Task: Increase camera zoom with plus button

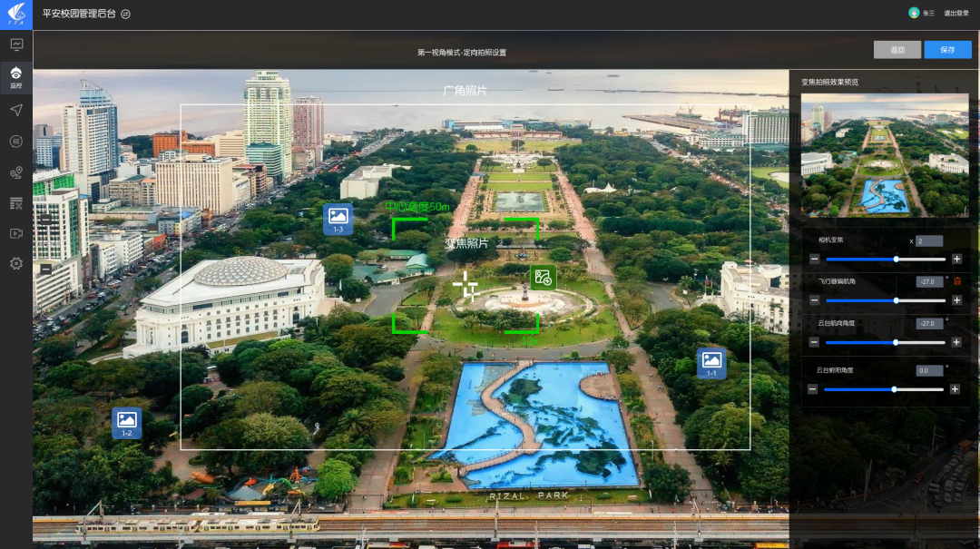Action: click(956, 260)
